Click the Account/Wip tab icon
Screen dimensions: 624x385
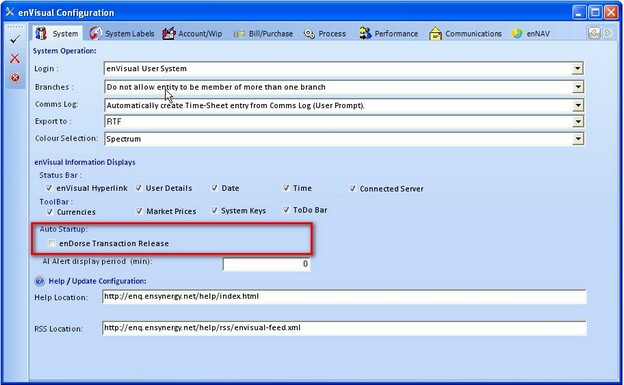tap(169, 33)
